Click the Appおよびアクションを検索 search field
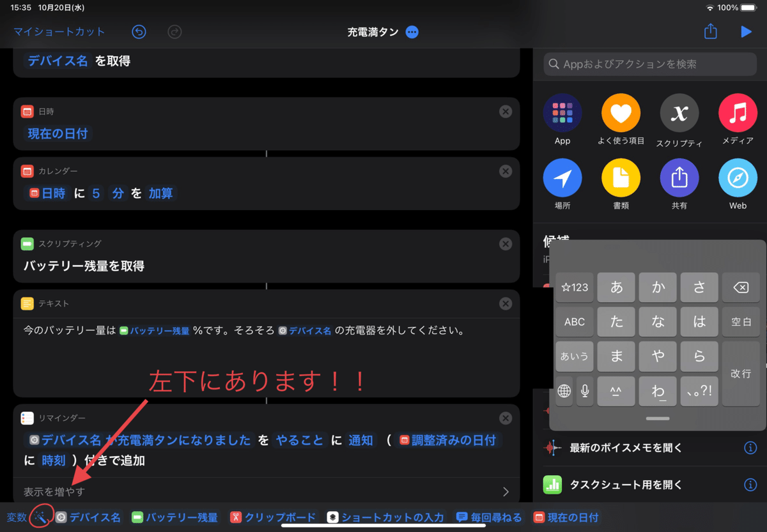 [649, 64]
